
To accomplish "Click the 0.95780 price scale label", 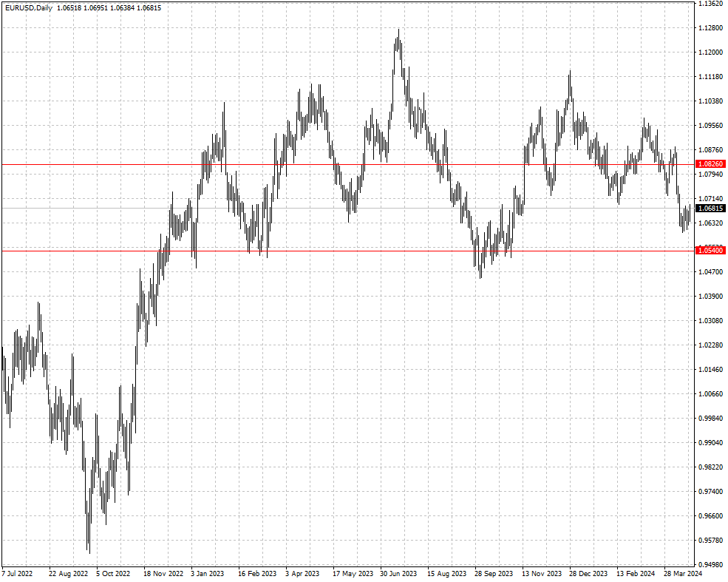I will (710, 540).
